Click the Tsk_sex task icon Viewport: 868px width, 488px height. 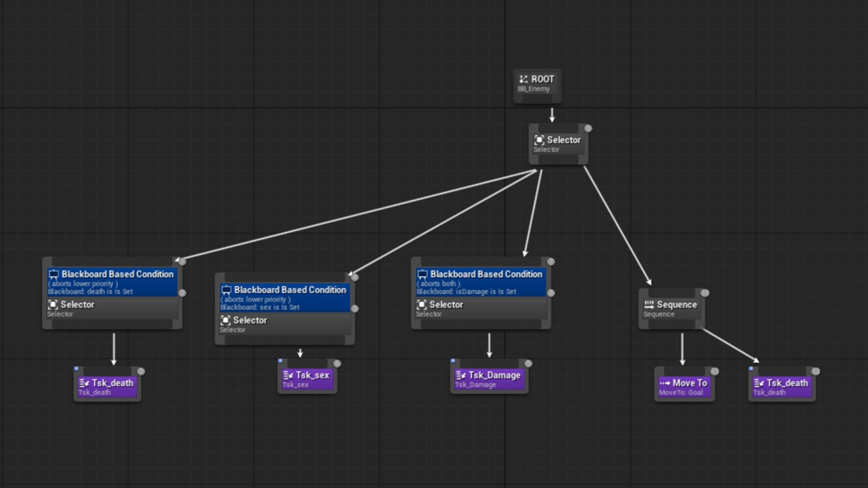coord(288,375)
